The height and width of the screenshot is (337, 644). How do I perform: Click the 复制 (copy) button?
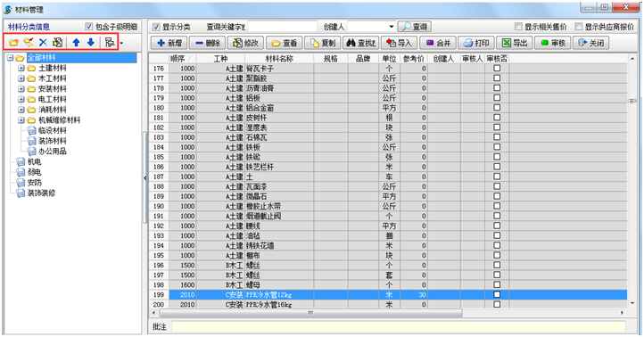tap(323, 43)
